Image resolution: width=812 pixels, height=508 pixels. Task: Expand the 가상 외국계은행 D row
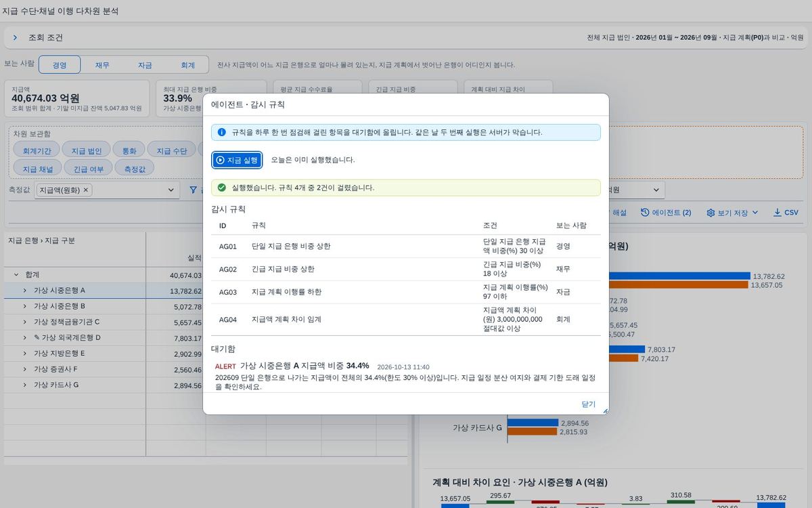(x=25, y=338)
